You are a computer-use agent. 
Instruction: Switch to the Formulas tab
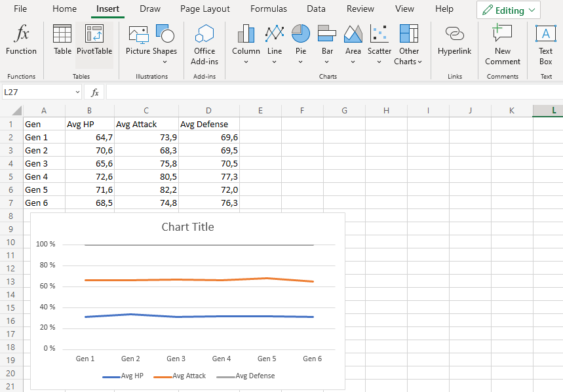pyautogui.click(x=268, y=9)
